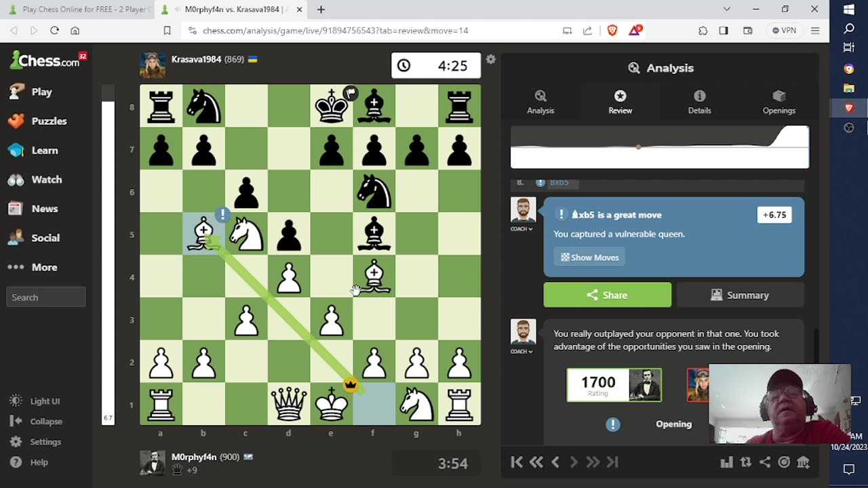
Task: Open the game Summary
Action: [x=741, y=295]
